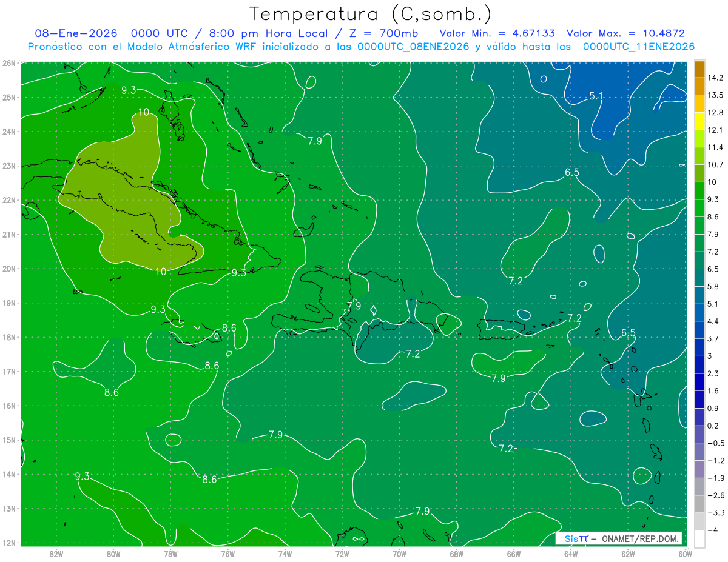This screenshot has height=562, width=728.
Task: Click longitude axis label "74W"
Action: 285,554
